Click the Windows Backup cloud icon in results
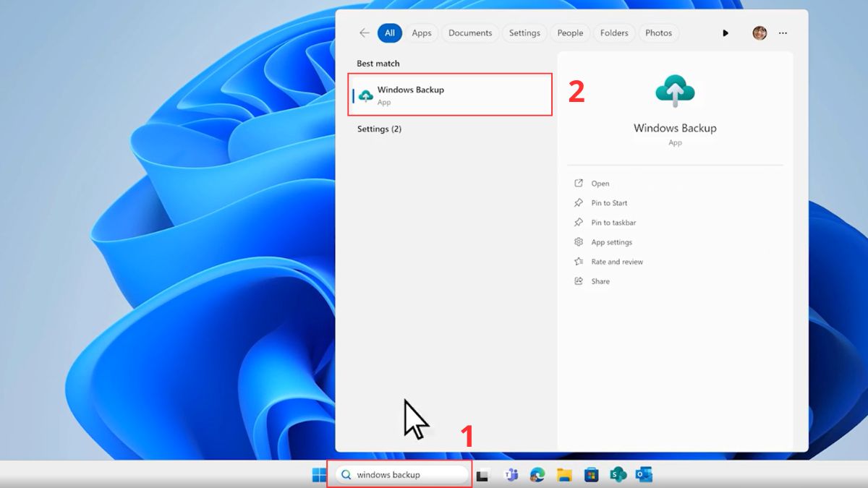The height and width of the screenshot is (488, 868). 366,95
